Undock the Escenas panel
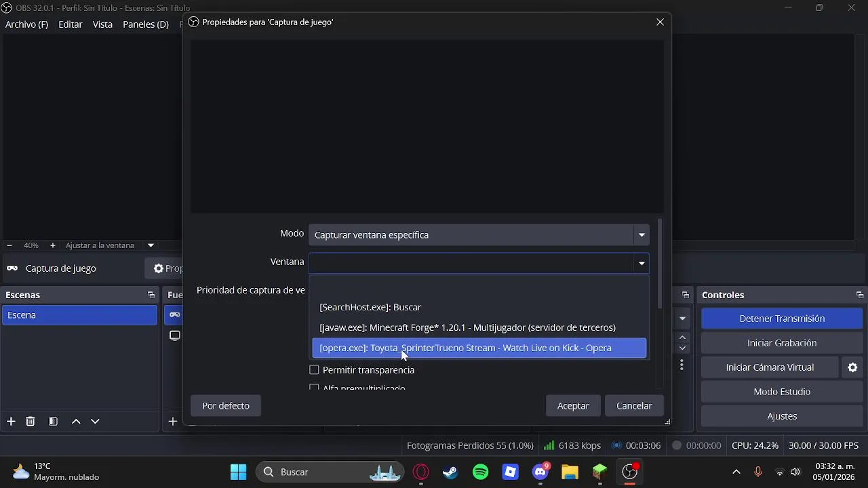The height and width of the screenshot is (488, 868). [x=151, y=295]
